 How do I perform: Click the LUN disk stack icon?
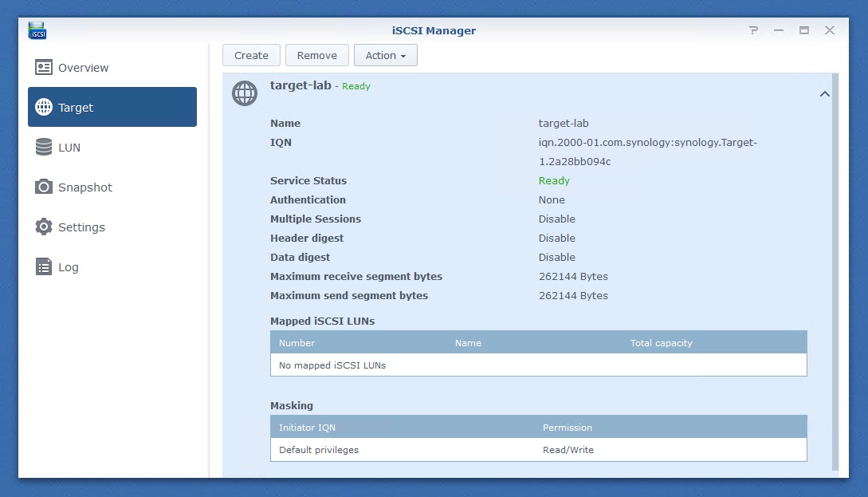point(44,148)
